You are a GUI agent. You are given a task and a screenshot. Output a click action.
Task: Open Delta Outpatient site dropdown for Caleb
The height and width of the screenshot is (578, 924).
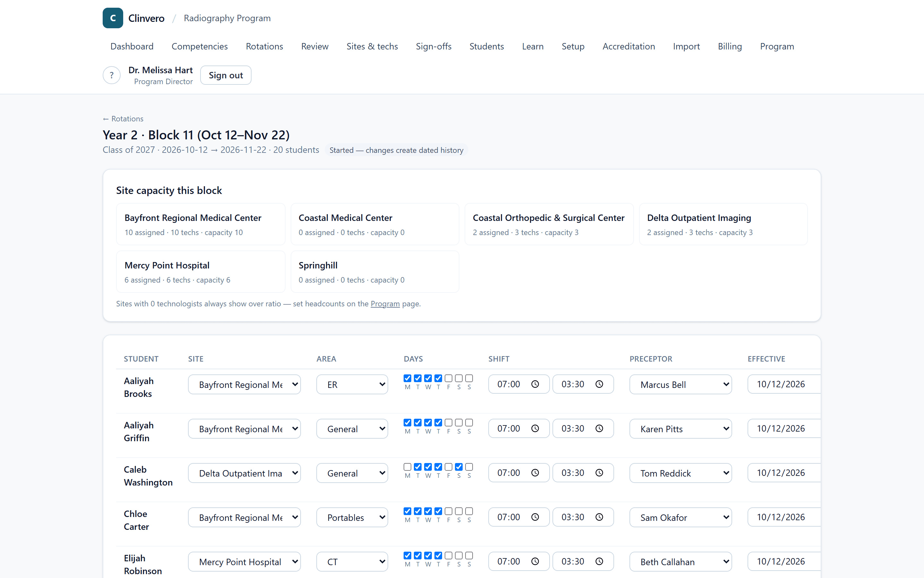(x=244, y=473)
